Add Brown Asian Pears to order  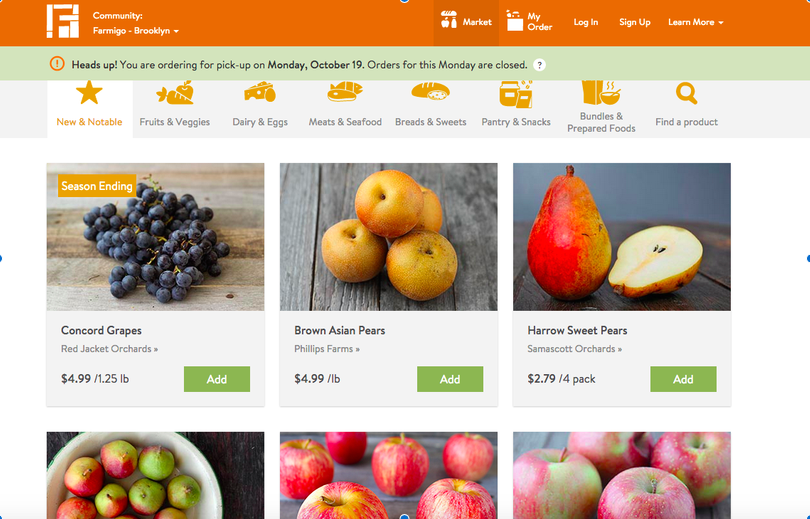pos(450,379)
